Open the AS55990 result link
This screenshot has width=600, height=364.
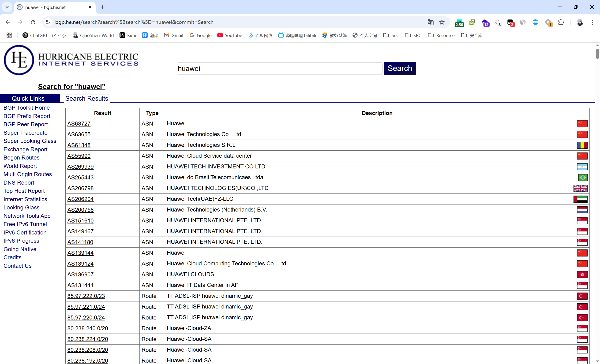(79, 156)
